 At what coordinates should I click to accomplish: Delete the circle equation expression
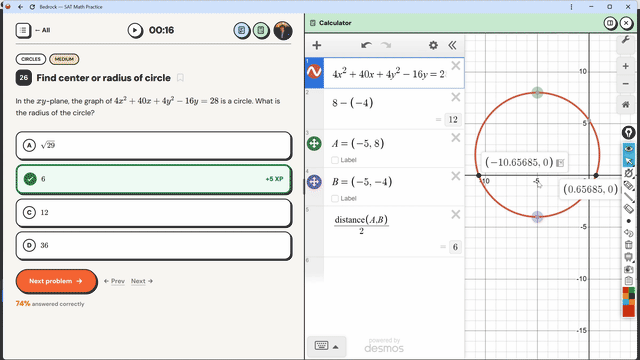point(456,66)
